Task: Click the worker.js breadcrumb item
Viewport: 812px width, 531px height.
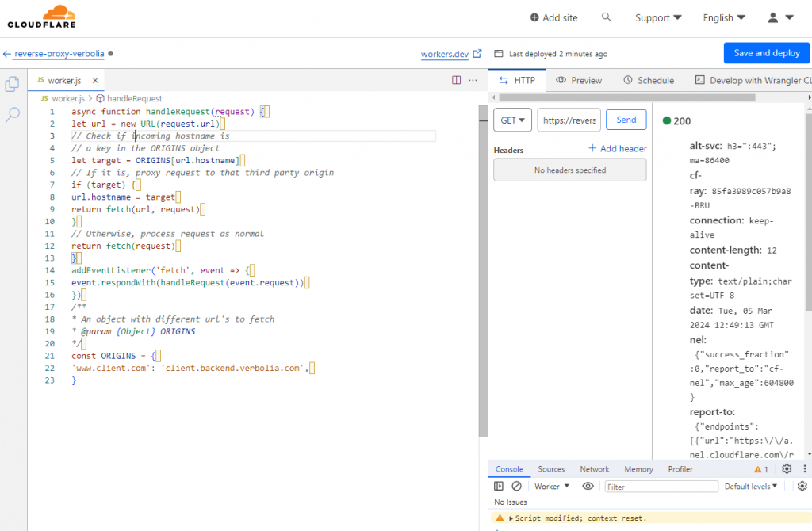Action: [68, 98]
